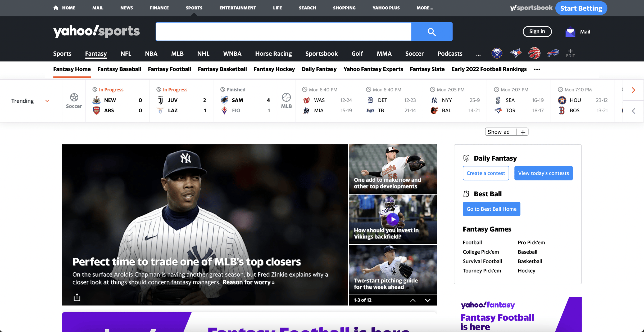This screenshot has height=332, width=644.
Task: Click into the search input field
Action: [283, 32]
